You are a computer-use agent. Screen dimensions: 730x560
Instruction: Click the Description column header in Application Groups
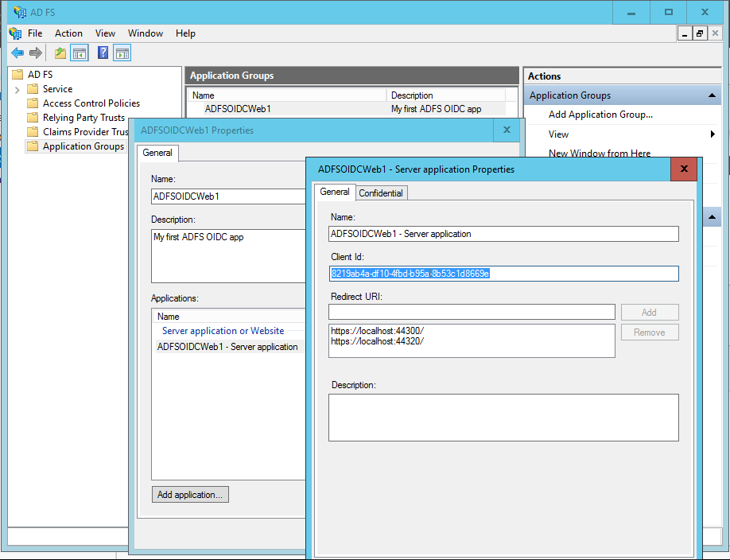click(x=445, y=95)
